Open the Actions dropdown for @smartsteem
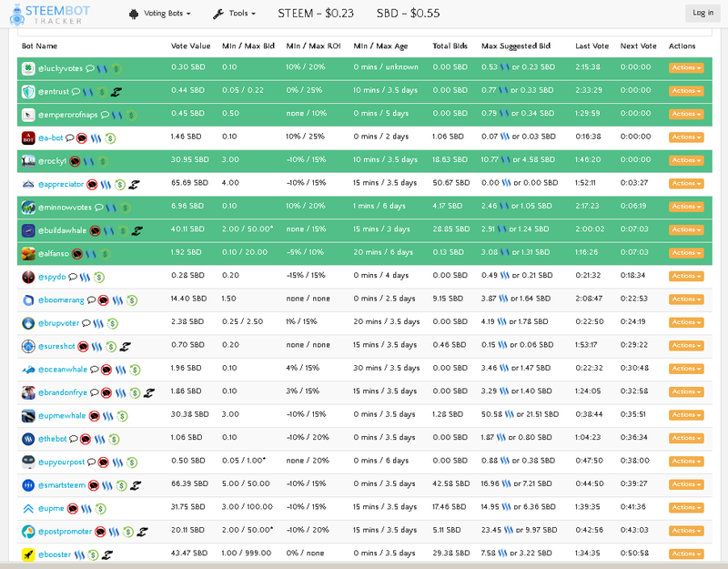 point(686,484)
